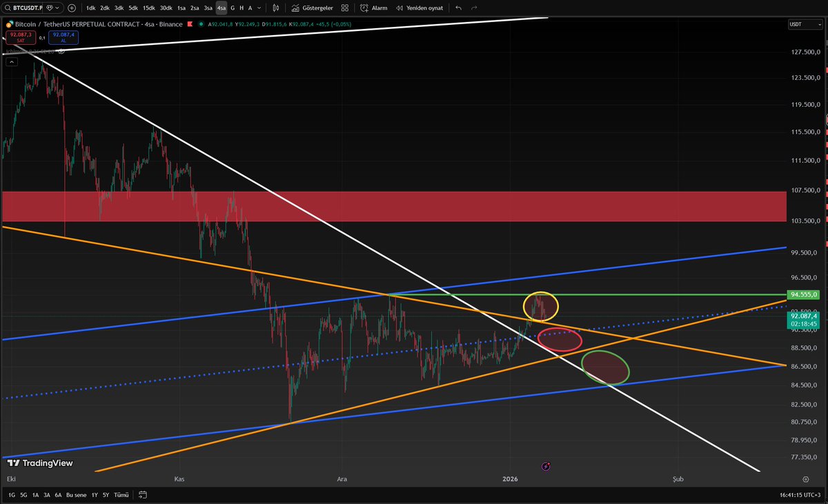This screenshot has width=828, height=504.
Task: Select the H weekly timeframe
Action: coord(241,8)
